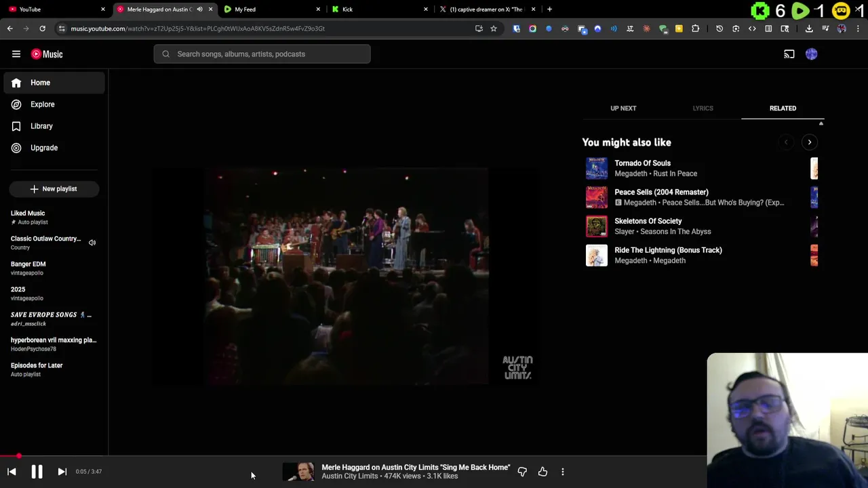Click now-playing speaker icon on Classic Outlaw Country
The width and height of the screenshot is (868, 488).
click(92, 243)
